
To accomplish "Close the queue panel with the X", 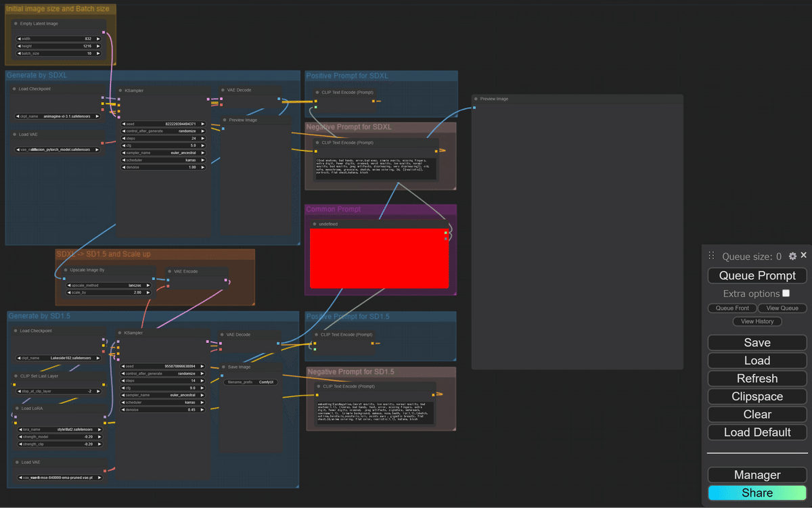I will click(804, 255).
